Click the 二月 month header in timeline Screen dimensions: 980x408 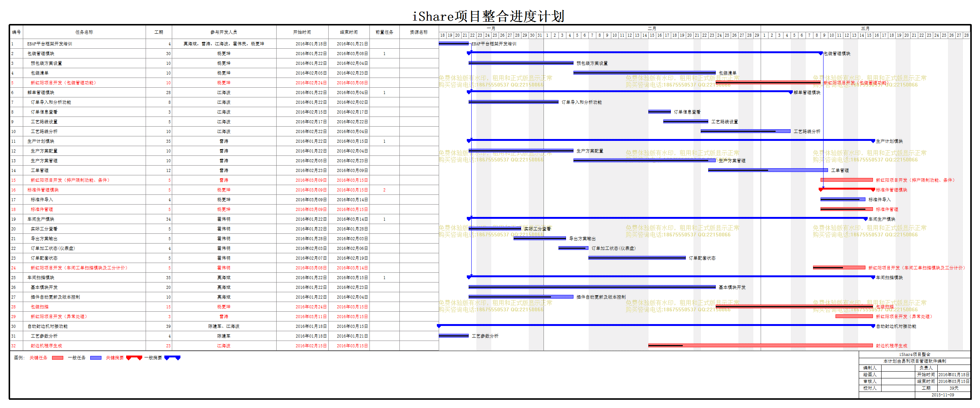click(652, 28)
